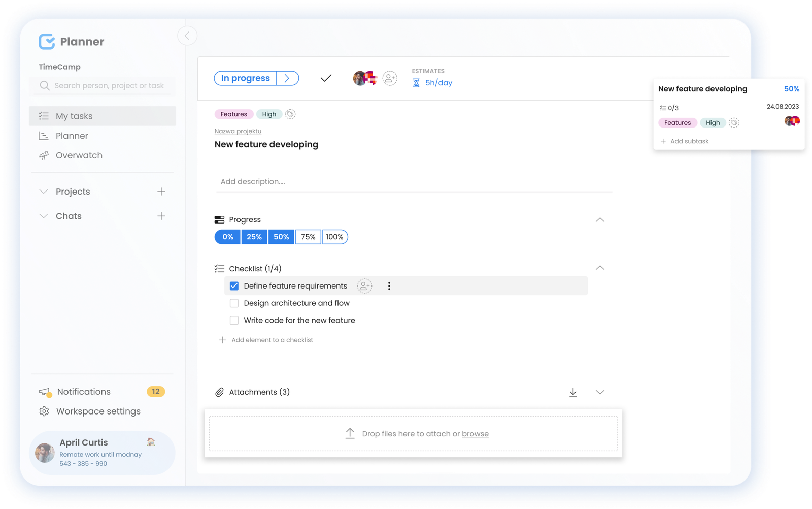Click the tag icon beside the High label
The image size is (812, 509).
(x=290, y=114)
